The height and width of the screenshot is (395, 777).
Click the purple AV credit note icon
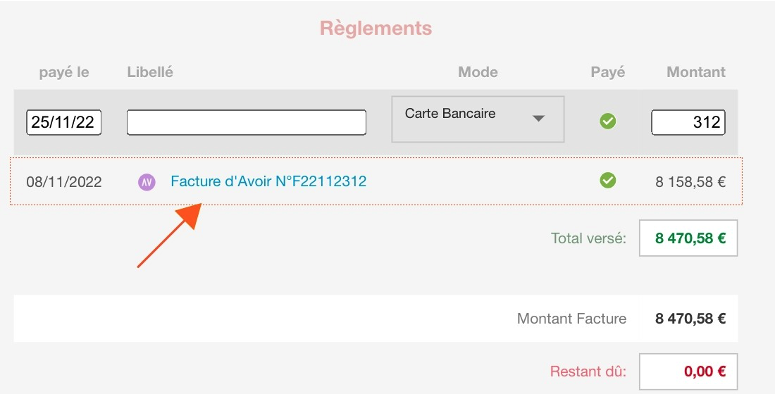click(x=147, y=182)
